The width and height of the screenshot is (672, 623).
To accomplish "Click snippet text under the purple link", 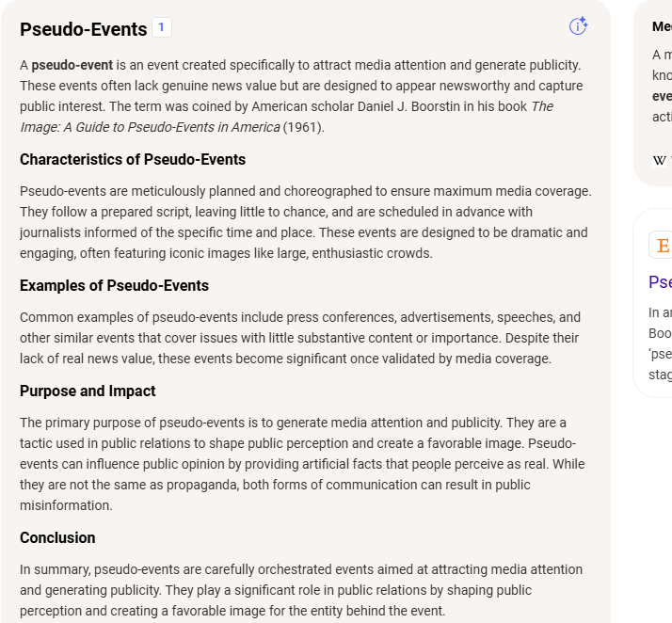I will 660,343.
